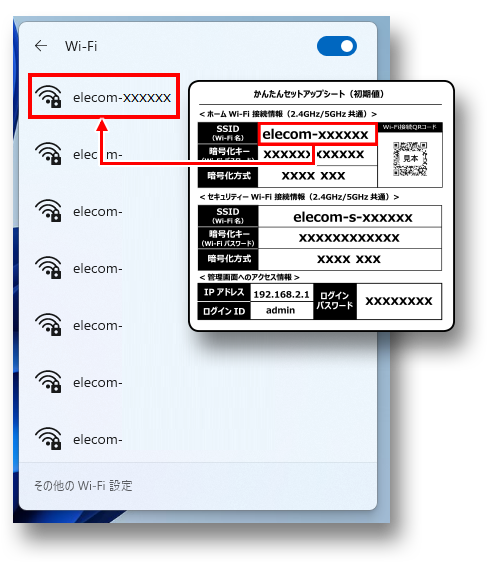Click the login password XXXXXXXX cell
489x564 pixels.
pos(399,301)
